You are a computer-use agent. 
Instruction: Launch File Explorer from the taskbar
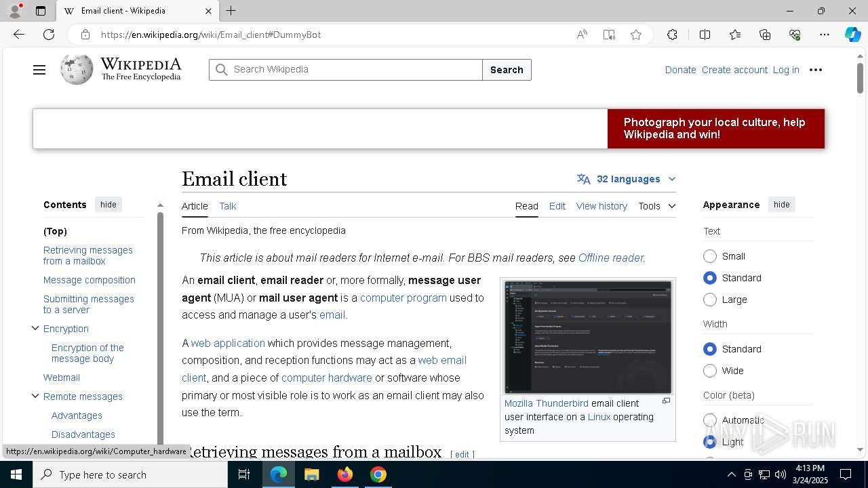[x=311, y=474]
